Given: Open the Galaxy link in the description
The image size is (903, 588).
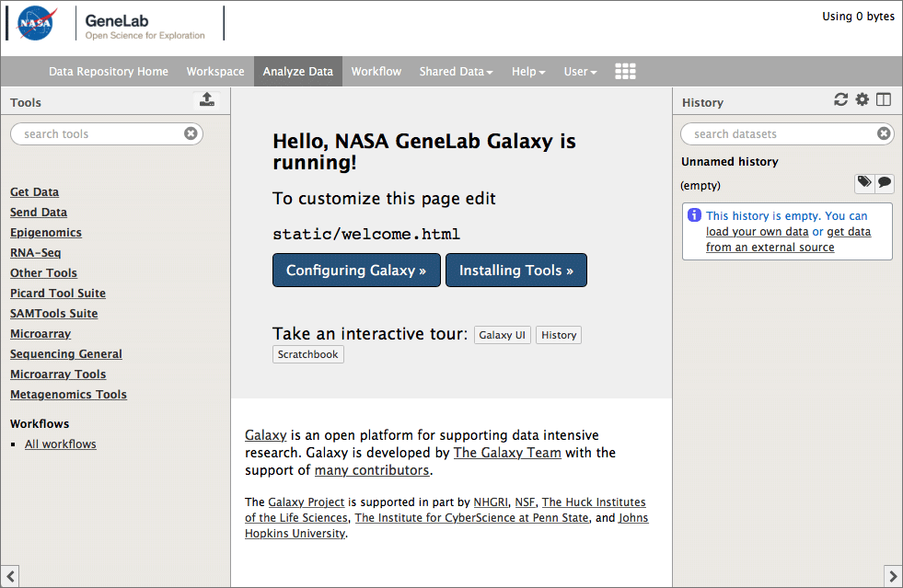Looking at the screenshot, I should [x=265, y=435].
